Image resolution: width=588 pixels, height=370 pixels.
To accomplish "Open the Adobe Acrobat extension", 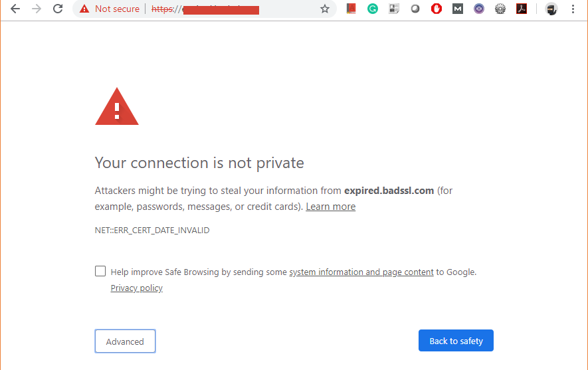I will point(522,9).
